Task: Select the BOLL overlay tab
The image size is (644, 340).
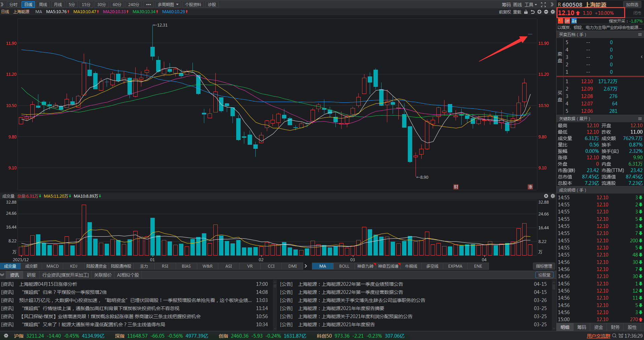Action: point(344,266)
